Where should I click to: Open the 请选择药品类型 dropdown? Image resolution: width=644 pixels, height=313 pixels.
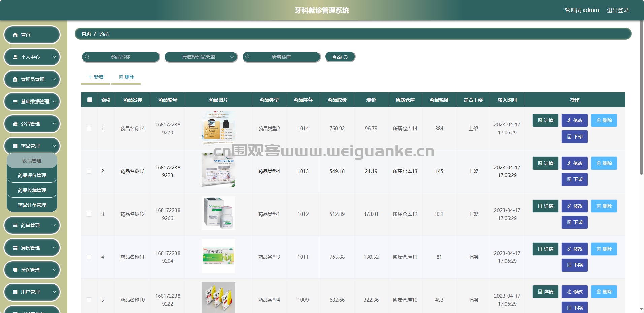pyautogui.click(x=201, y=57)
